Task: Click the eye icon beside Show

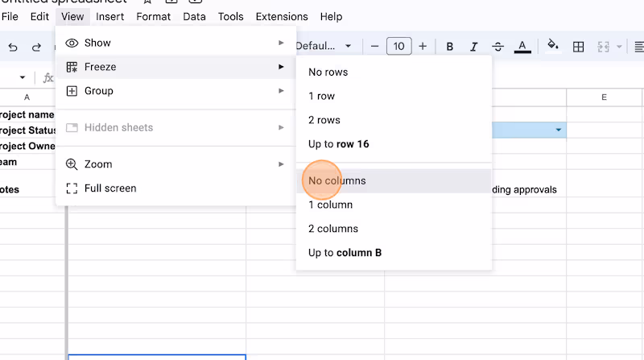Action: coord(72,43)
